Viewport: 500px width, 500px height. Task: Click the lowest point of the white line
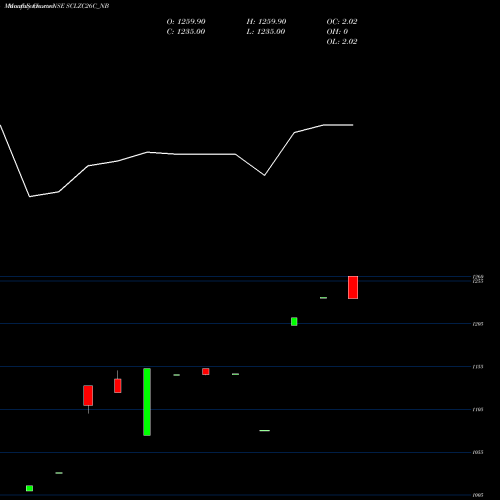(x=30, y=197)
